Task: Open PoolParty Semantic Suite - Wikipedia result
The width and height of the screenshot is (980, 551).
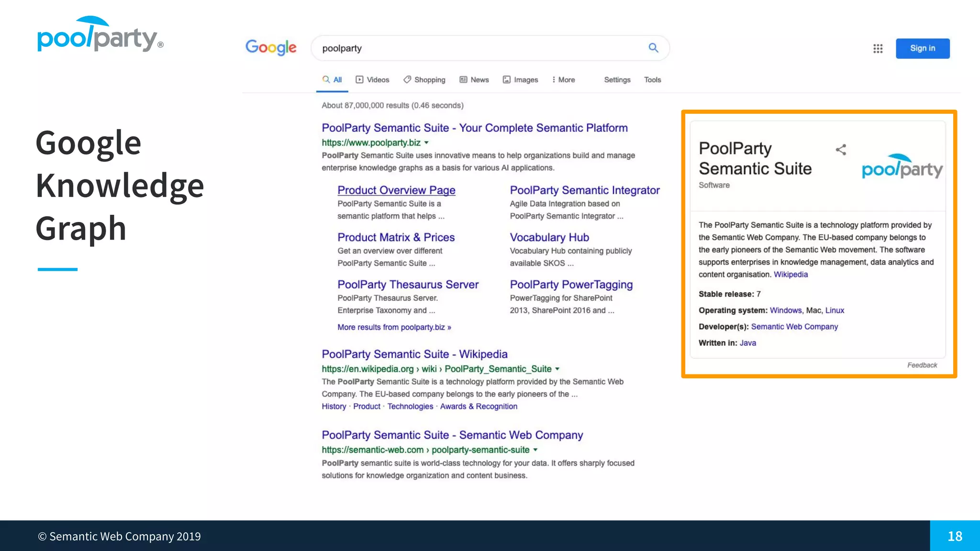Action: click(414, 354)
